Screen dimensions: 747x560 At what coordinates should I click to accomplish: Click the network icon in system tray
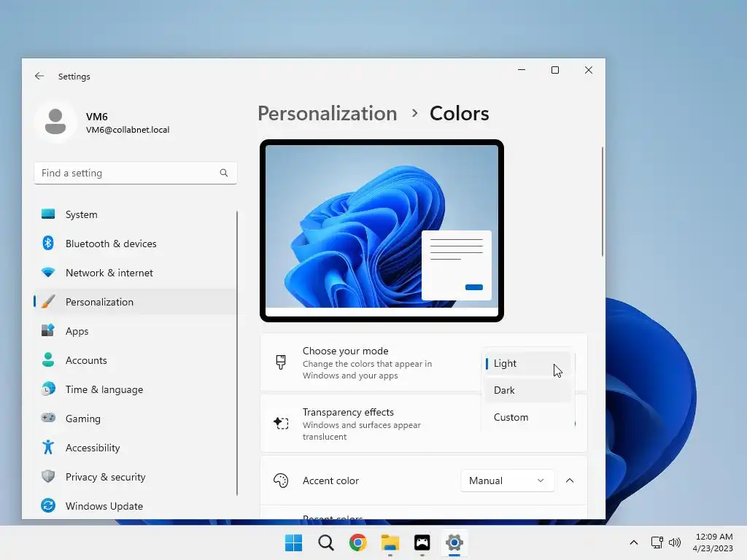[657, 542]
